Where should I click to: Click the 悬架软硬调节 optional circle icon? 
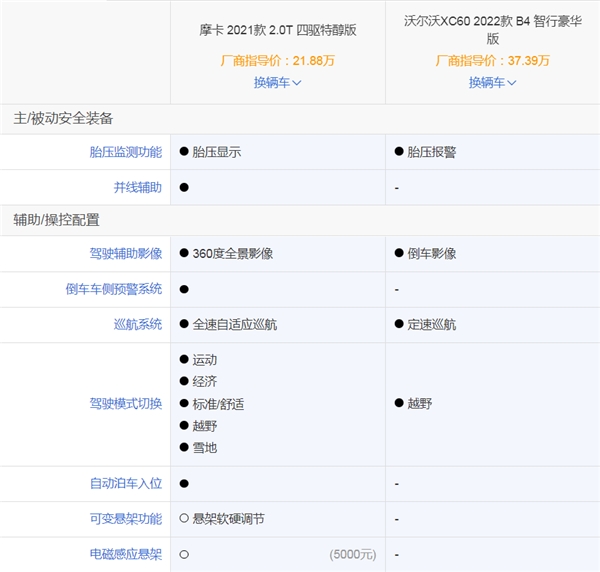184,519
